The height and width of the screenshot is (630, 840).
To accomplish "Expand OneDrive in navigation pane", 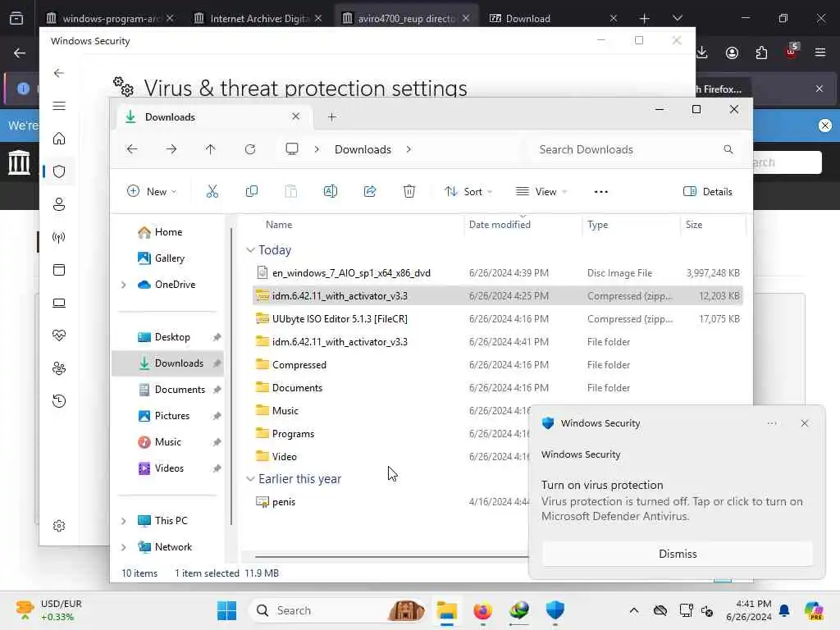I will click(124, 285).
